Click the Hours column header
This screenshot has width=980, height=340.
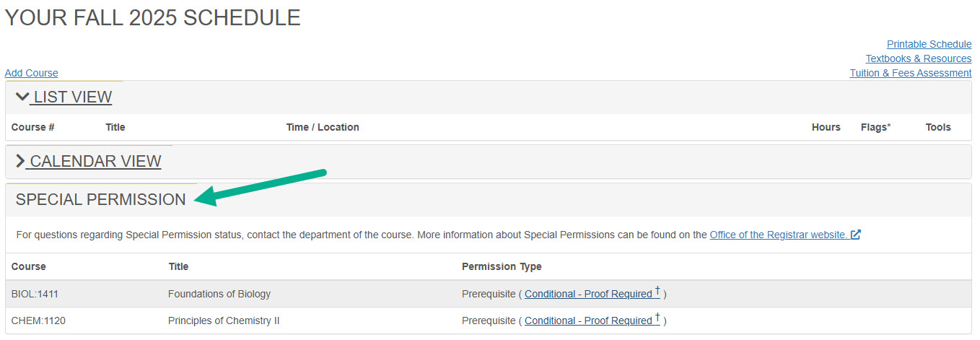pyautogui.click(x=826, y=127)
